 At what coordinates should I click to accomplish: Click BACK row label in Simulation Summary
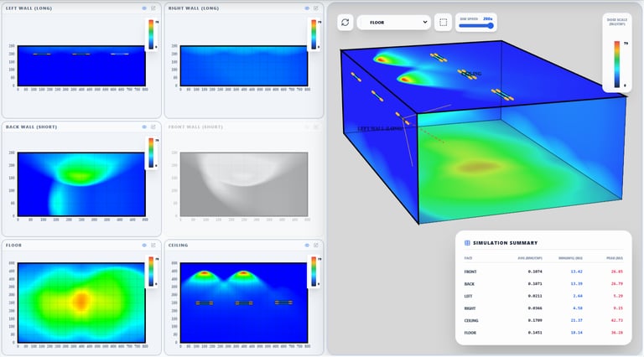[469, 284]
